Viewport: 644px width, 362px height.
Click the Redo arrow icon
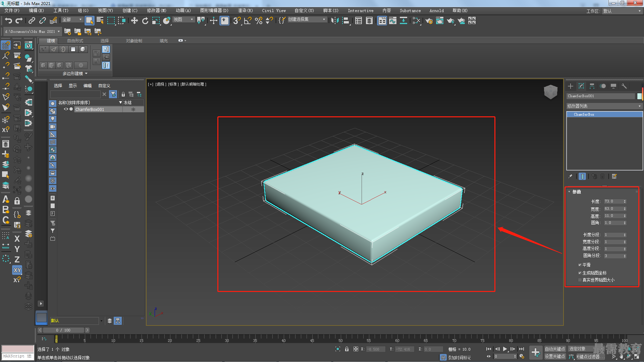[19, 21]
